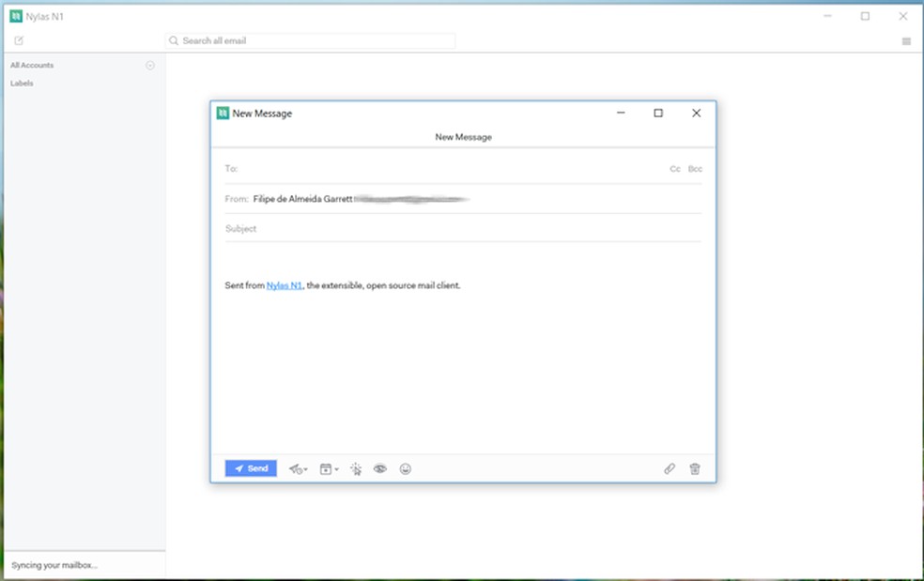This screenshot has width=924, height=581.
Task: Click the Nylas N1 main window app icon
Action: point(16,17)
